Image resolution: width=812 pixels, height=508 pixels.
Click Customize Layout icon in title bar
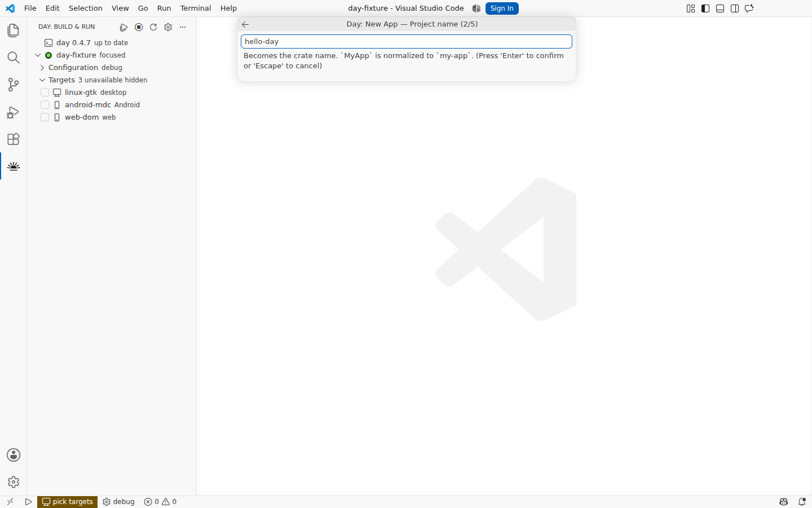coord(691,8)
